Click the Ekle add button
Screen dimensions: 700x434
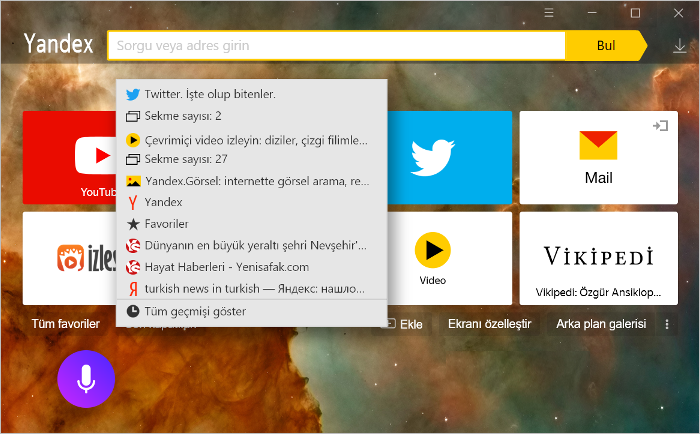tap(404, 324)
